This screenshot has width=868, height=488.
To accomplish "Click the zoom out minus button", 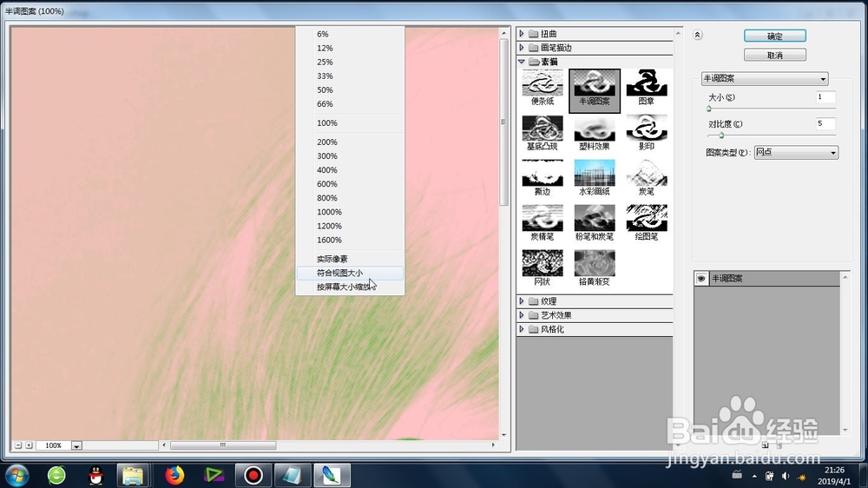I will click(17, 445).
